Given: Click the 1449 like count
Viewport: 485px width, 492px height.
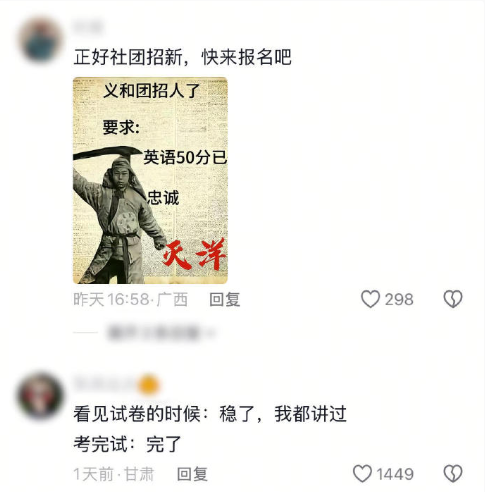Looking at the screenshot, I should click(x=395, y=474).
